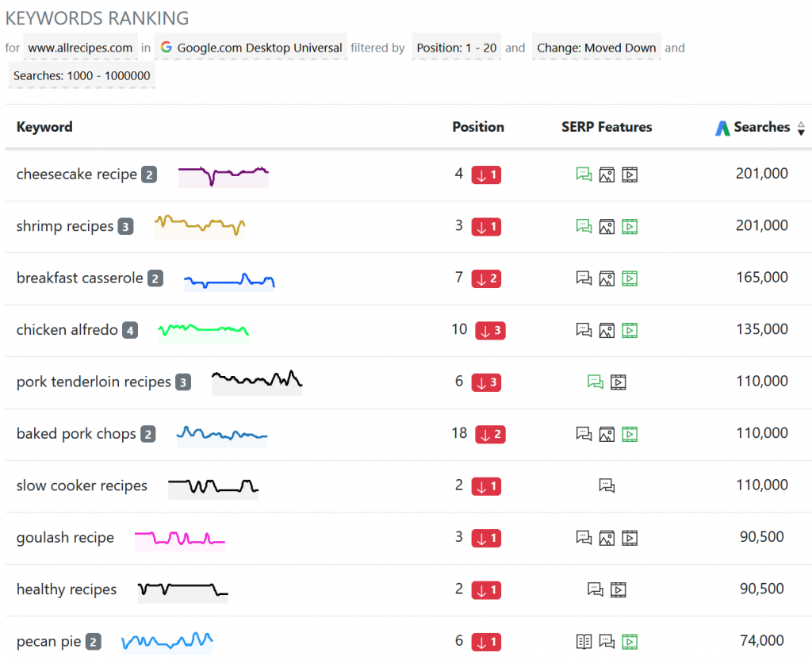Click answer box icon in breakfast casserole row

(x=584, y=278)
